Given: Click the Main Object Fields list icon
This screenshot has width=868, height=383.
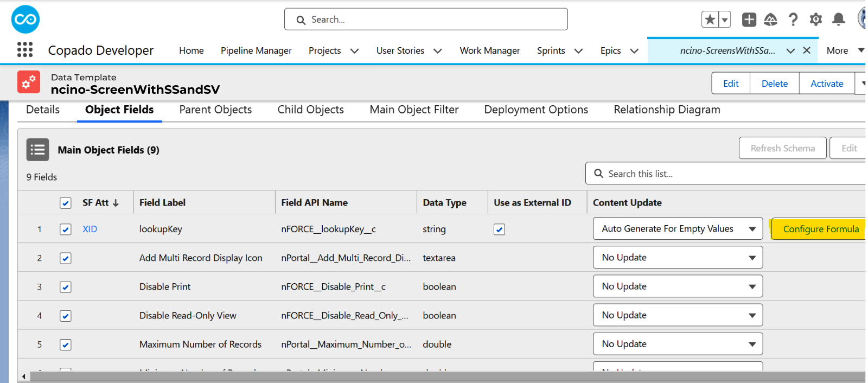Looking at the screenshot, I should point(37,150).
